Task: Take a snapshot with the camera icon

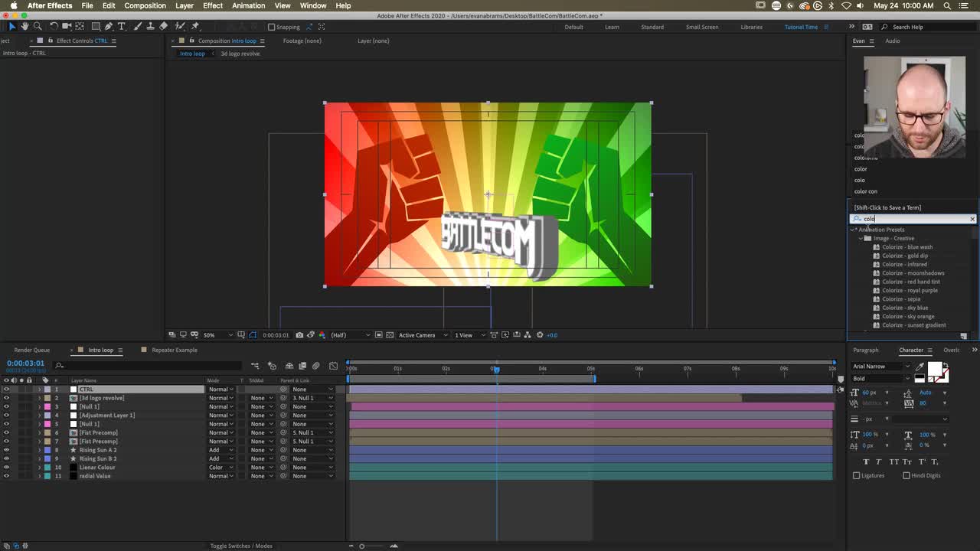Action: point(299,335)
